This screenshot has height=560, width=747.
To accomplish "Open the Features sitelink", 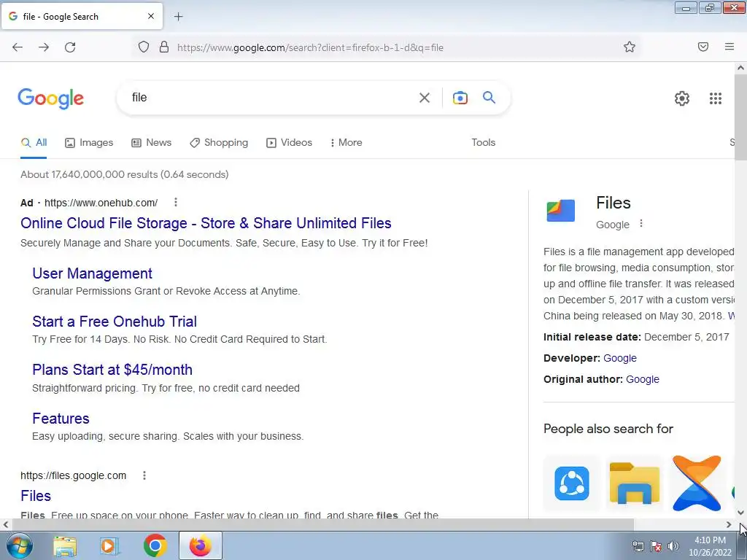I will click(61, 418).
